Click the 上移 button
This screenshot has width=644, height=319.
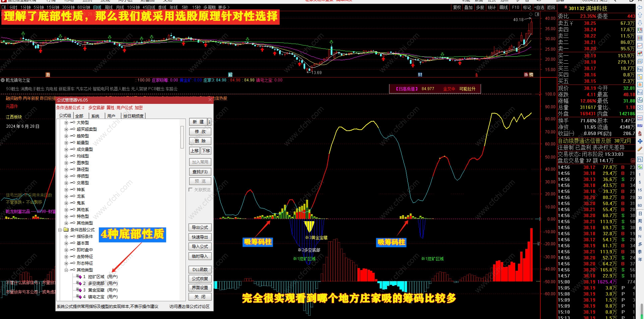click(195, 150)
